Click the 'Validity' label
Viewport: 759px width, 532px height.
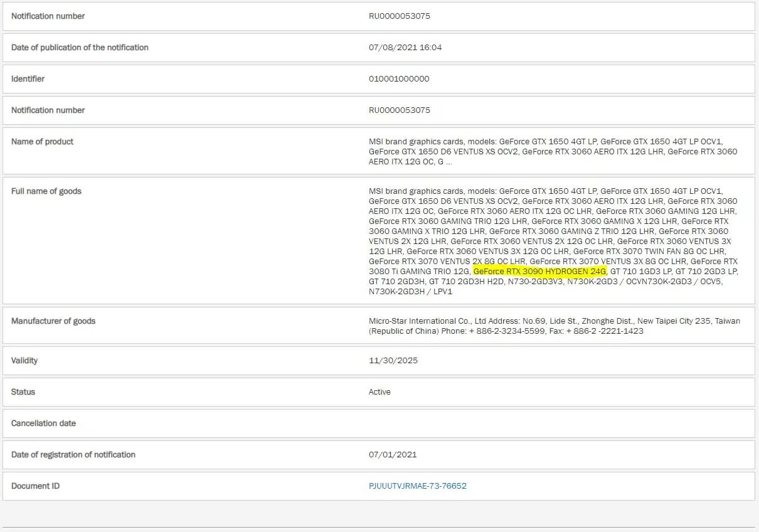tap(24, 360)
